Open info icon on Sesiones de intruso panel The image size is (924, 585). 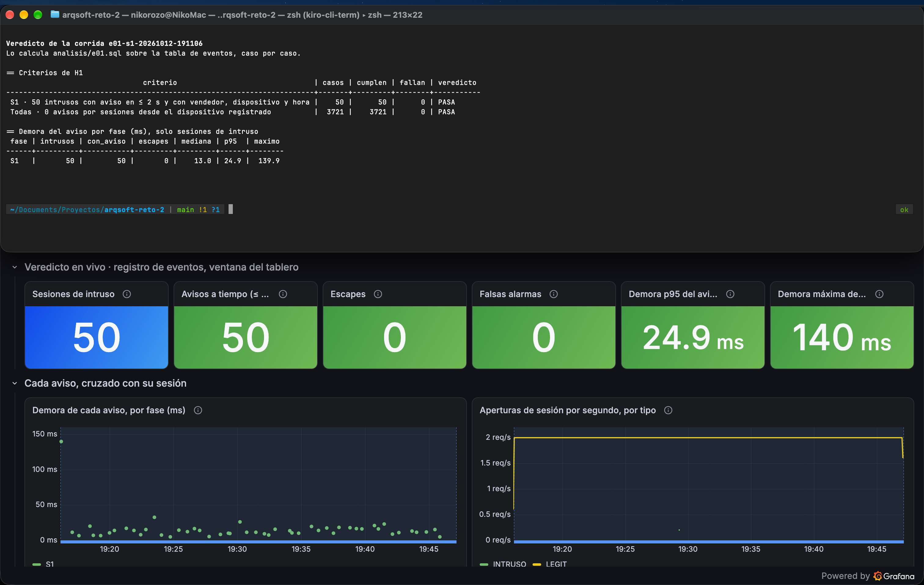click(x=127, y=294)
